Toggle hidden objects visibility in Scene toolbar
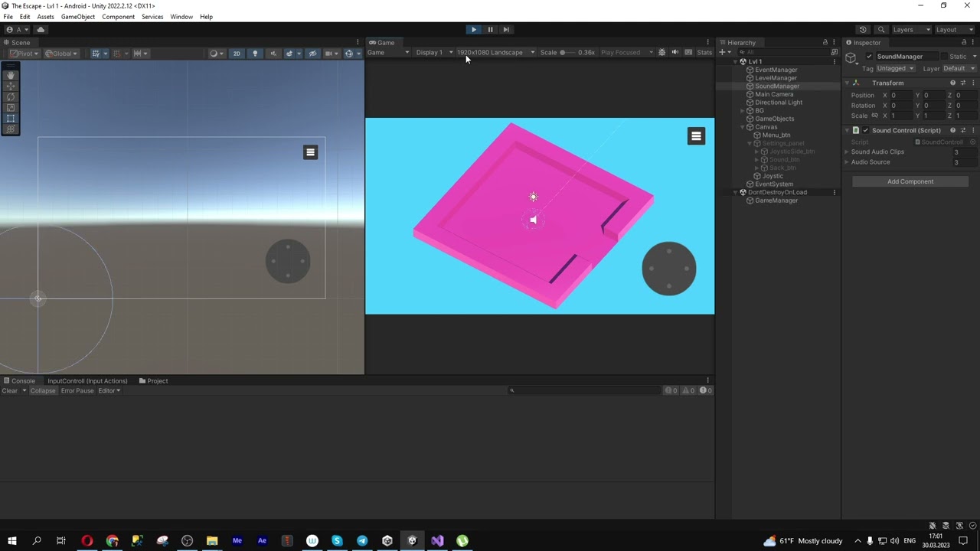The image size is (980, 551). click(312, 54)
